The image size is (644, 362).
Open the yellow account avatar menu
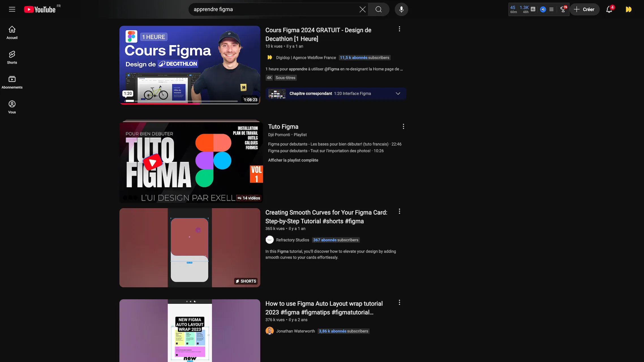point(628,9)
